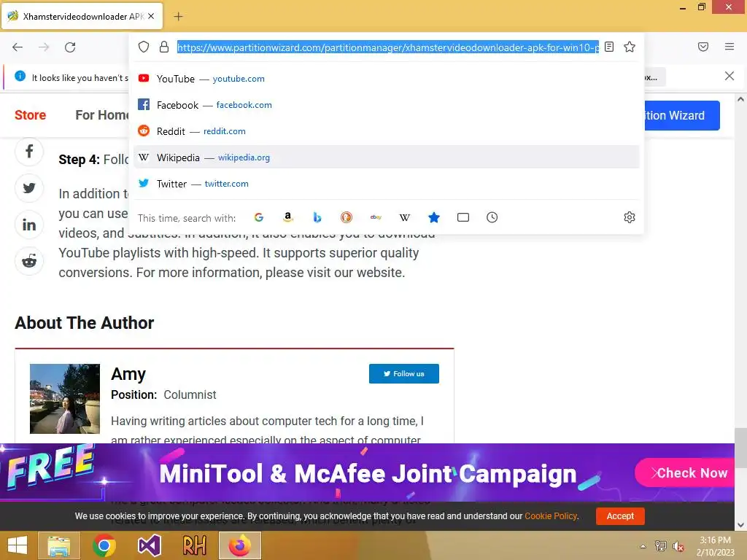Click scrollbar up arrow
Image resolution: width=747 pixels, height=560 pixels.
point(740,99)
